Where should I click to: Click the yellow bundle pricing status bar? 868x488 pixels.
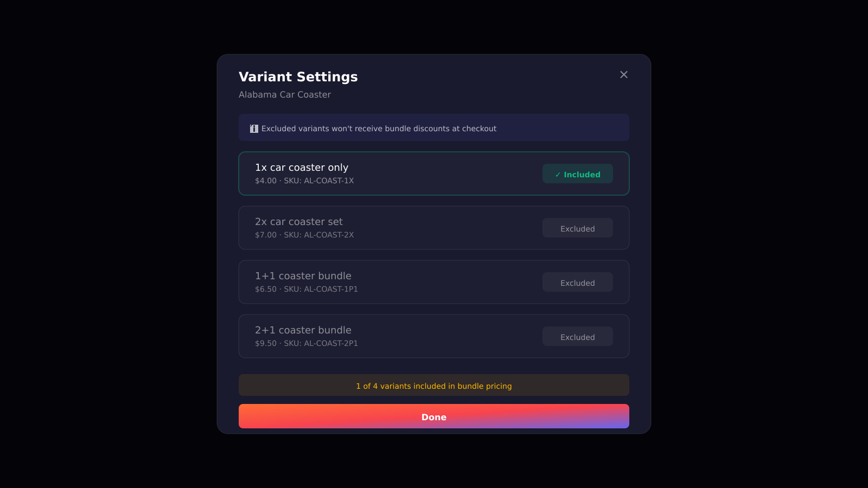[433, 386]
